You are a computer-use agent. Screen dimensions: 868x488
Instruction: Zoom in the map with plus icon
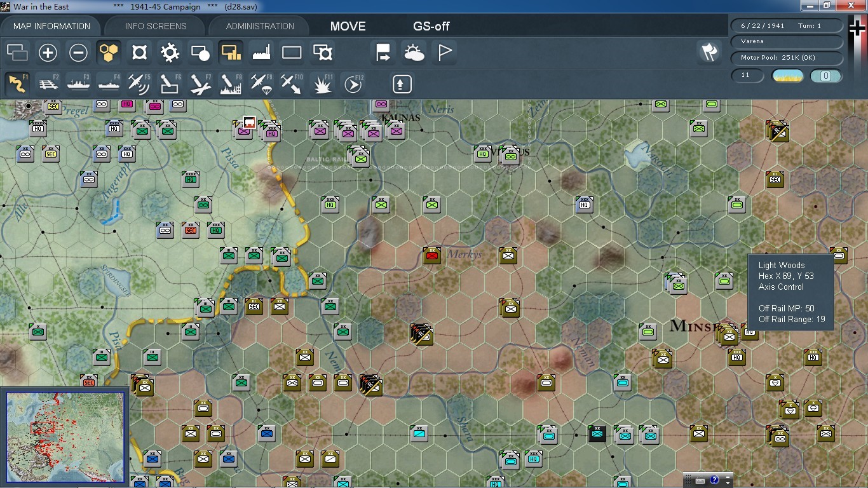pos(48,53)
